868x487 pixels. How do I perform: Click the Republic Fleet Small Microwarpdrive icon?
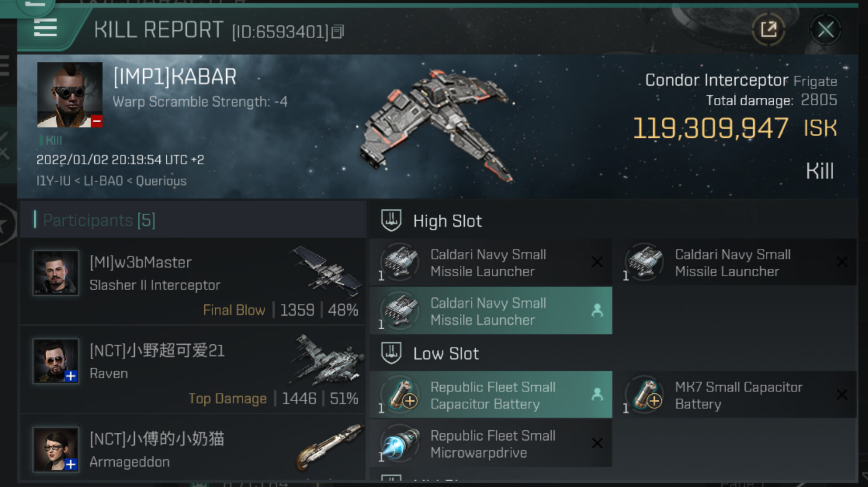(x=401, y=443)
